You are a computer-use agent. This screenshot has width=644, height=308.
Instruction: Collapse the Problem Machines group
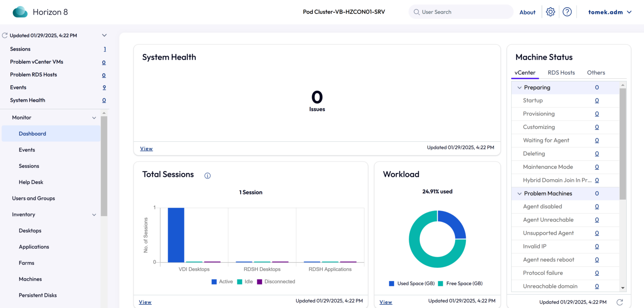click(x=520, y=193)
